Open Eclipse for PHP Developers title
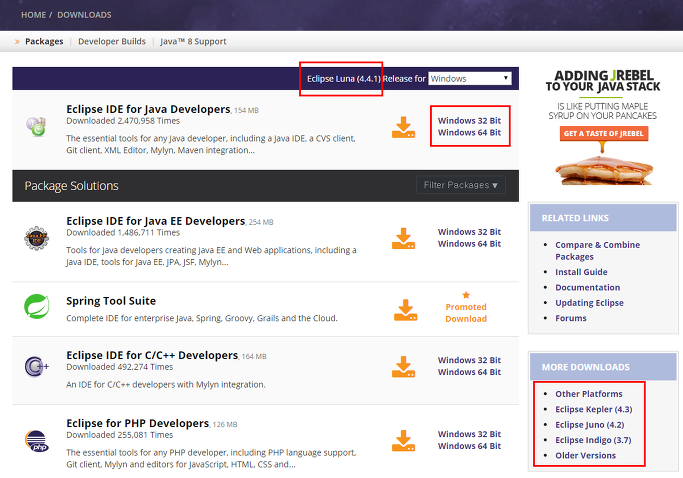The width and height of the screenshot is (683, 478). pyautogui.click(x=138, y=423)
